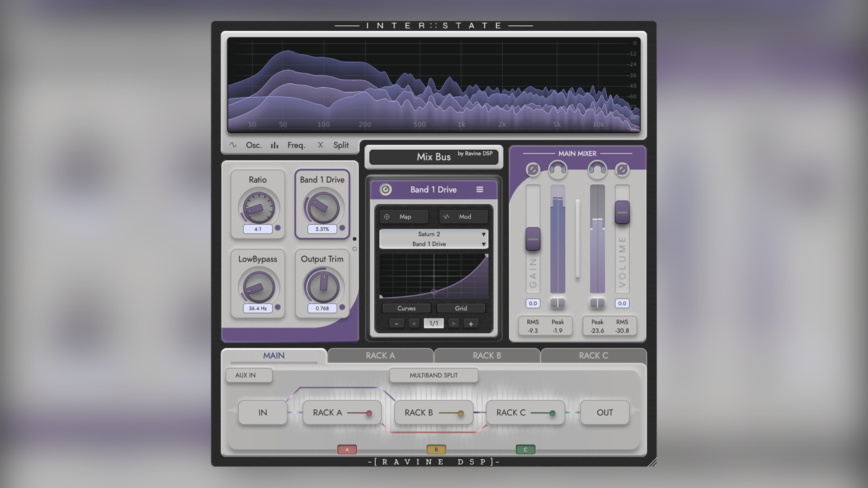The image size is (868, 488).
Task: Click the input headphone monitor icon
Action: pyautogui.click(x=557, y=169)
